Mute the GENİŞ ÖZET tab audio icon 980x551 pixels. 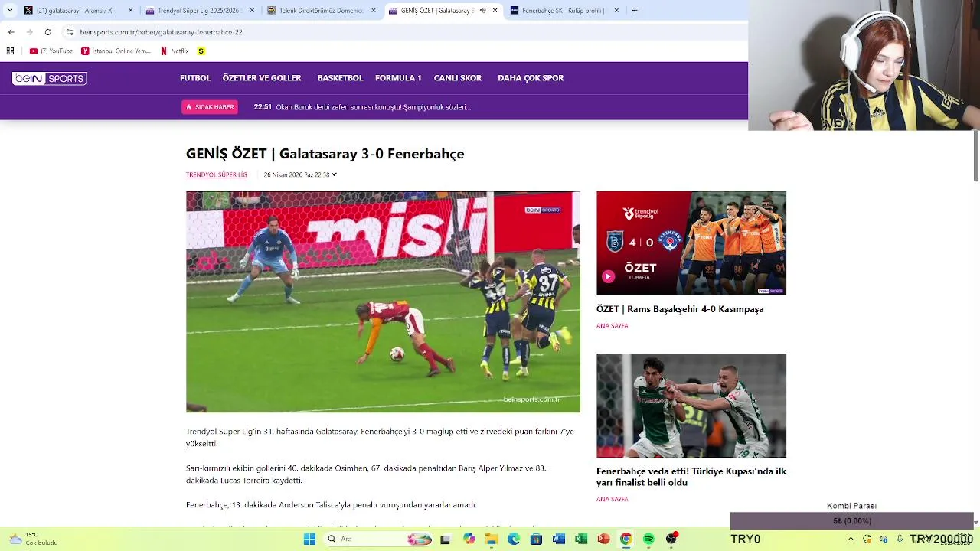482,11
